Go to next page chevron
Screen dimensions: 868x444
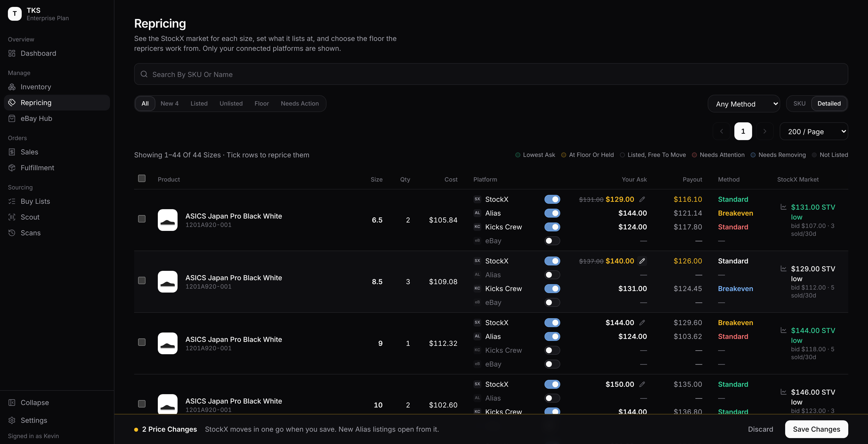coord(764,131)
